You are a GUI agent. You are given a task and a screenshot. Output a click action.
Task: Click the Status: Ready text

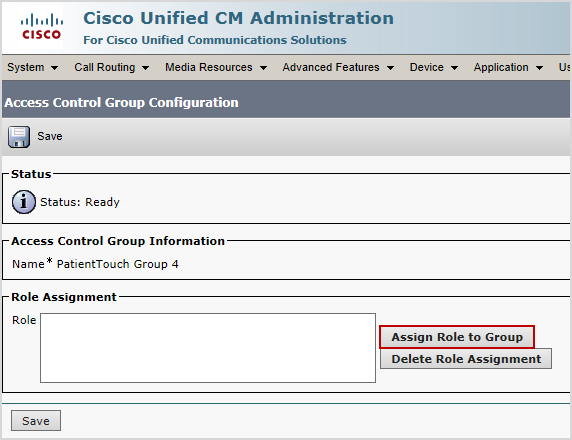click(80, 202)
